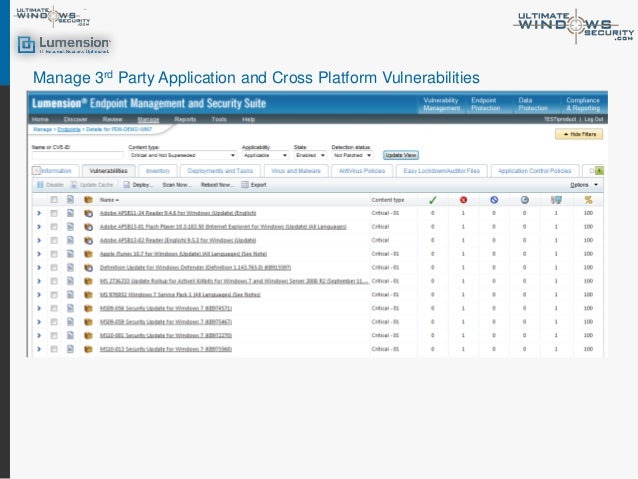
Task: Open the Discover menu
Action: point(75,119)
